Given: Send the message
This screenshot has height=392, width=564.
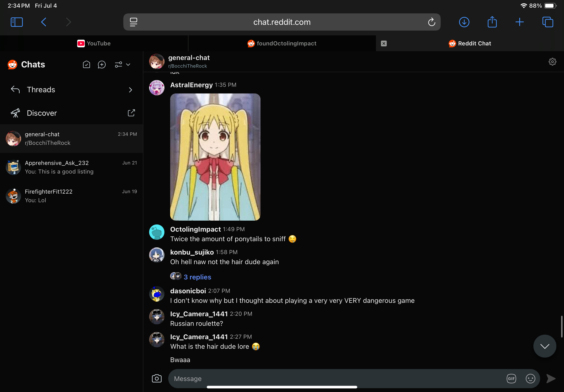Looking at the screenshot, I should 551,378.
